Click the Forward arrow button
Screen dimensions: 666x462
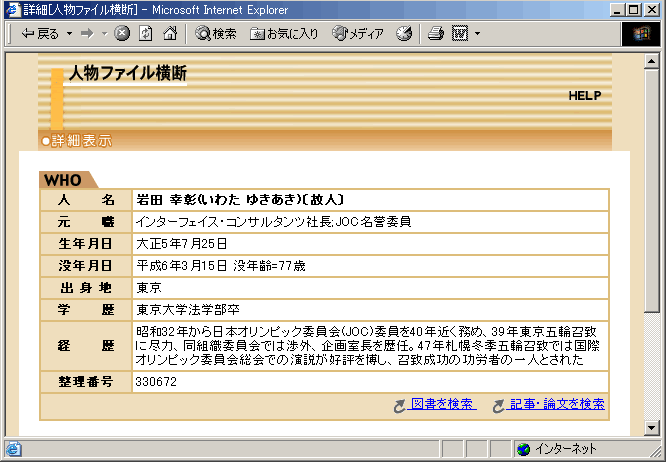click(x=87, y=33)
